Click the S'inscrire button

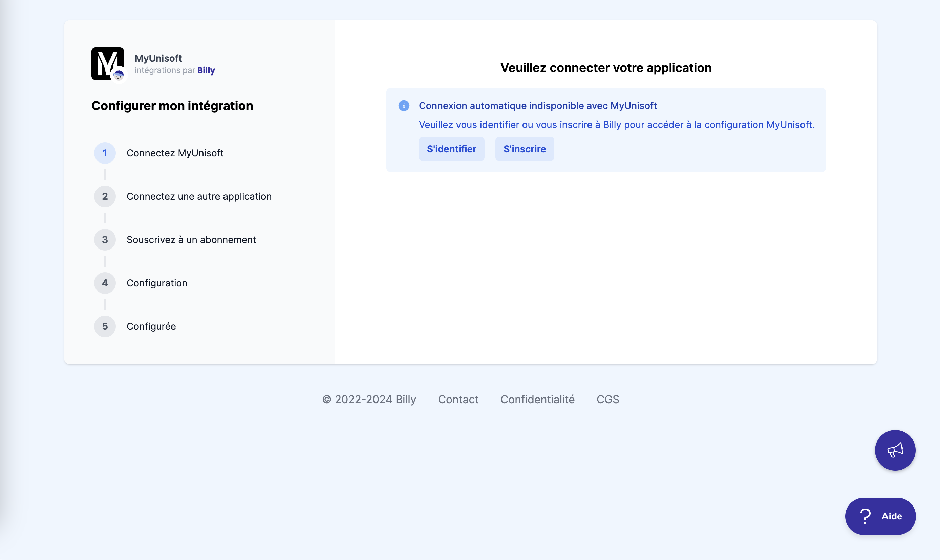tap(525, 149)
